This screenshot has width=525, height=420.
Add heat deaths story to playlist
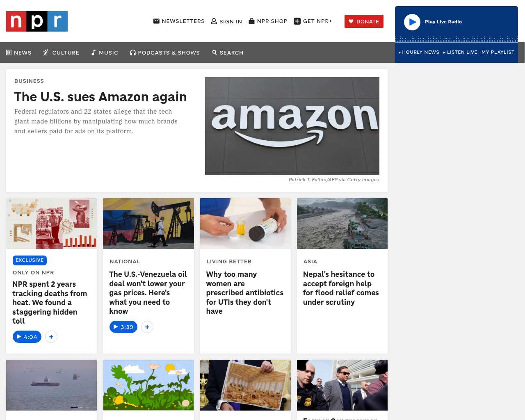[x=51, y=337]
